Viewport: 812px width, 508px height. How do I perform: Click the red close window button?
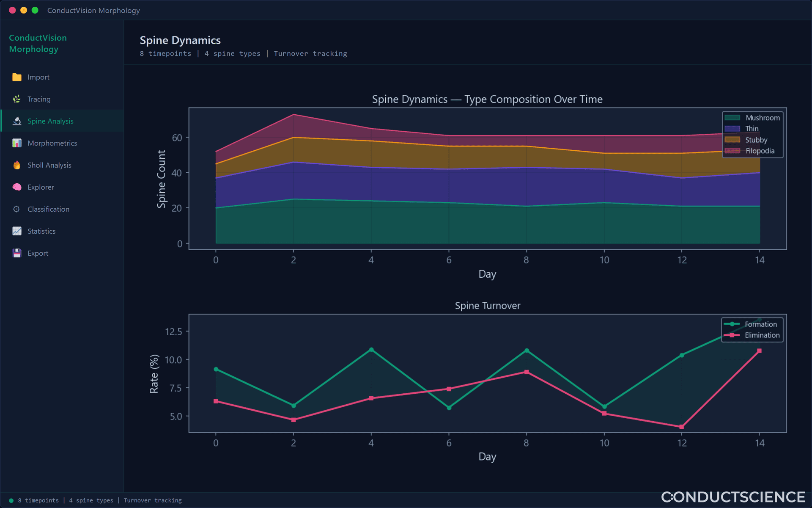tap(12, 10)
